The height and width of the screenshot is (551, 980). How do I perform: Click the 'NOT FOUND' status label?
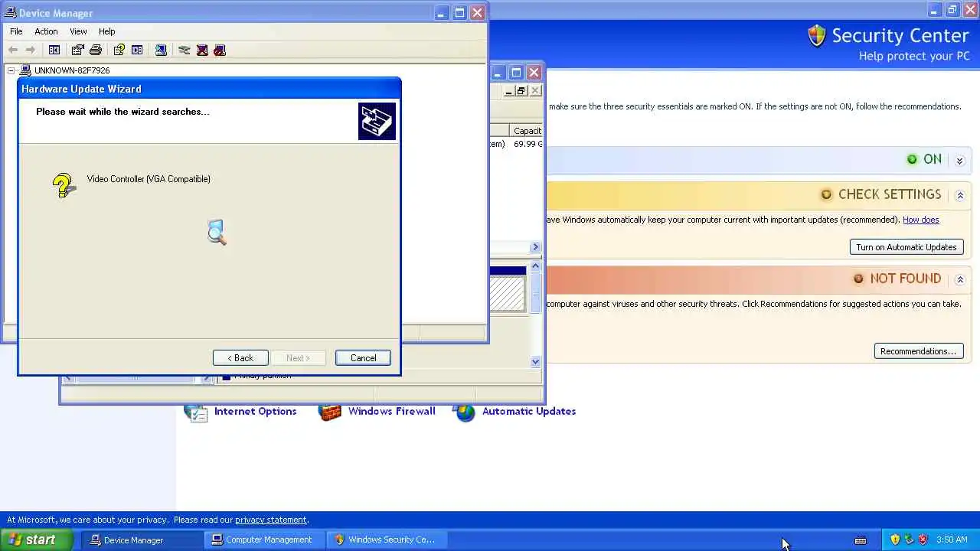point(905,279)
